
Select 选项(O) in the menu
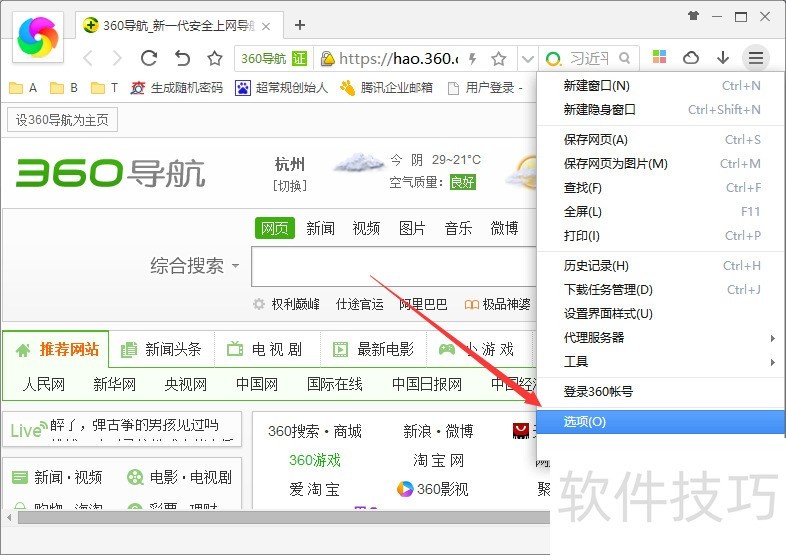click(585, 421)
